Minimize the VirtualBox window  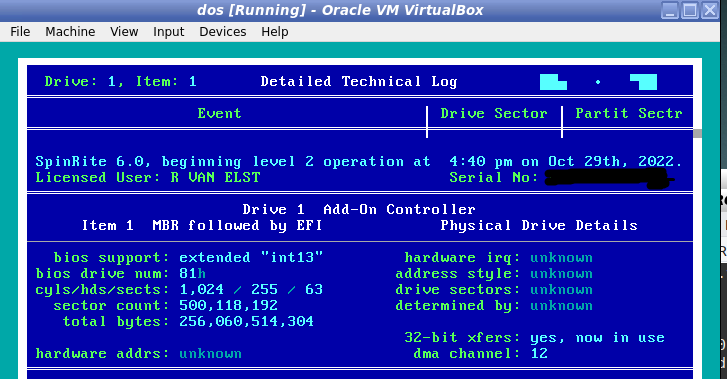[x=670, y=10]
